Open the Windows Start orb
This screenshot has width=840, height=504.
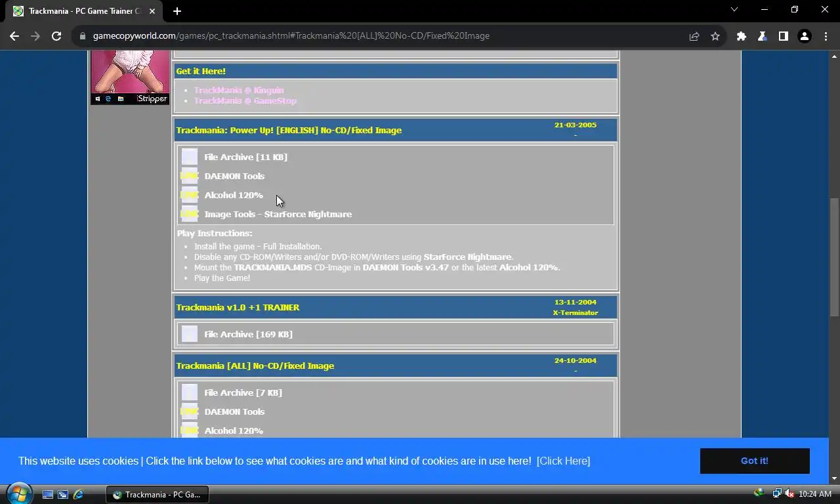[x=19, y=493]
